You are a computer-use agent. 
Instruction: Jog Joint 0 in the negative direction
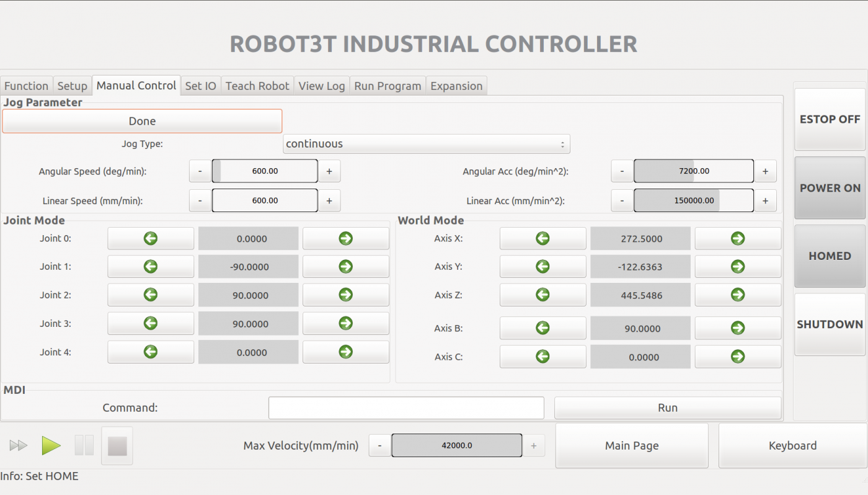coord(150,238)
